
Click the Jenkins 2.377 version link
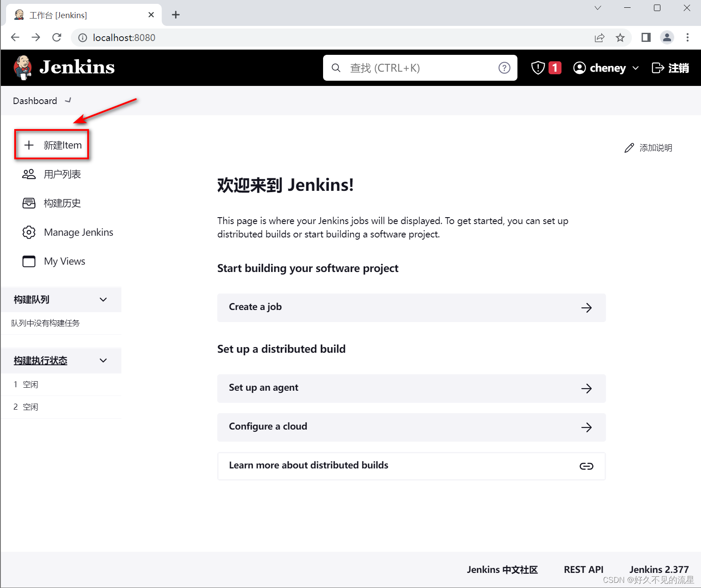point(659,569)
